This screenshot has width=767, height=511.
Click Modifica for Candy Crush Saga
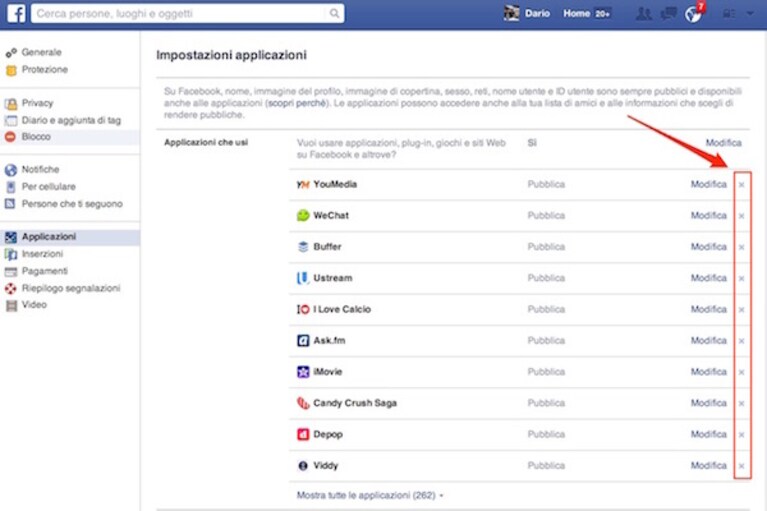(x=708, y=403)
